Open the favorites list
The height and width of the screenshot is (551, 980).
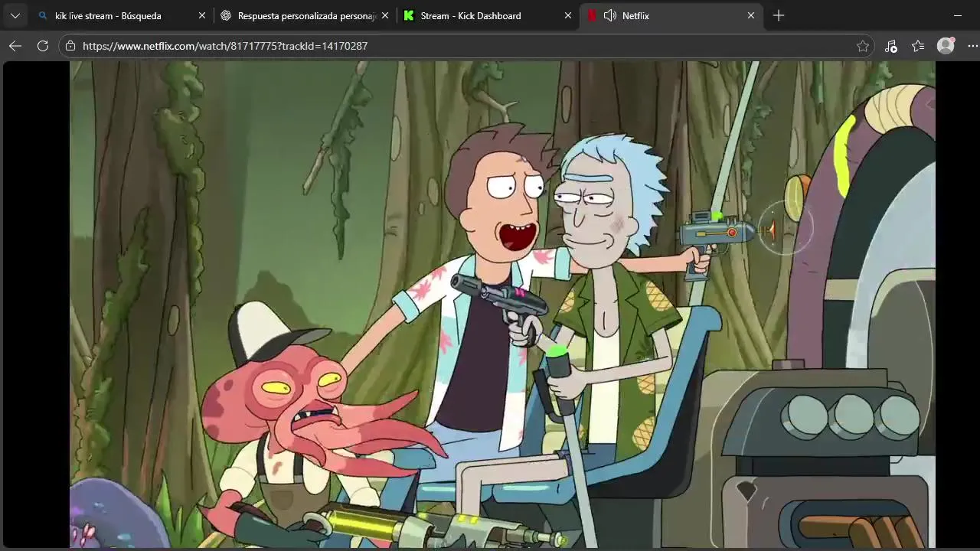(x=918, y=46)
